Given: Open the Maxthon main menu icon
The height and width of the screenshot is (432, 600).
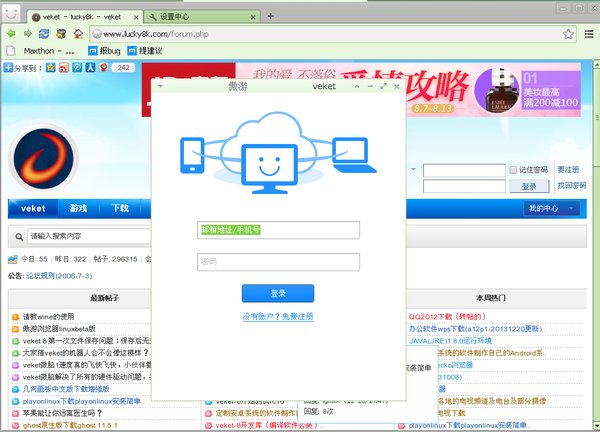Looking at the screenshot, I should [589, 34].
